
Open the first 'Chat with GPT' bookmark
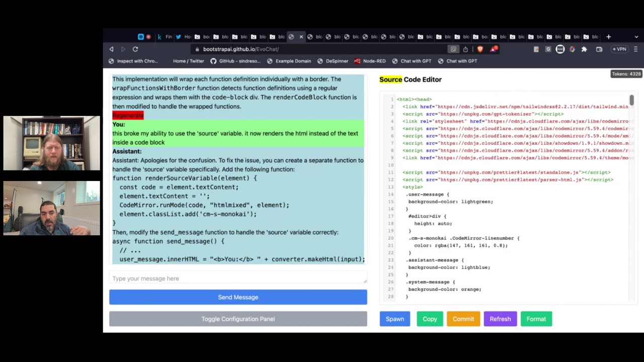[x=412, y=61]
